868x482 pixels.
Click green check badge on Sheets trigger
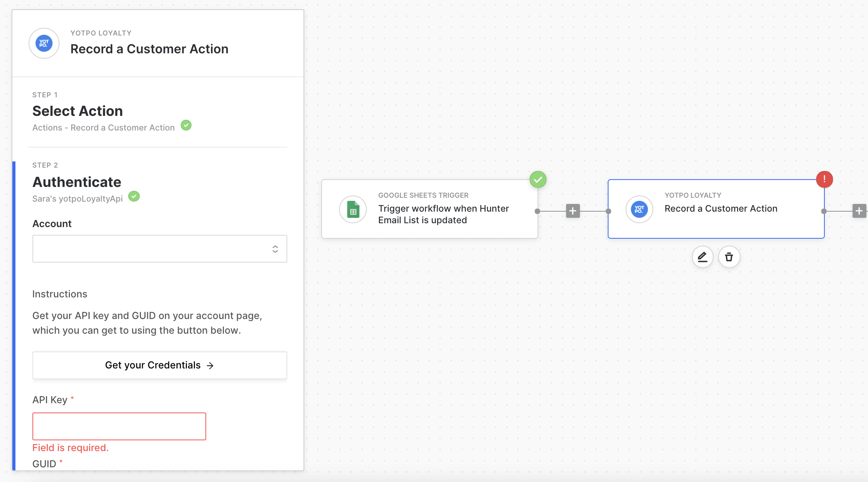click(x=538, y=179)
